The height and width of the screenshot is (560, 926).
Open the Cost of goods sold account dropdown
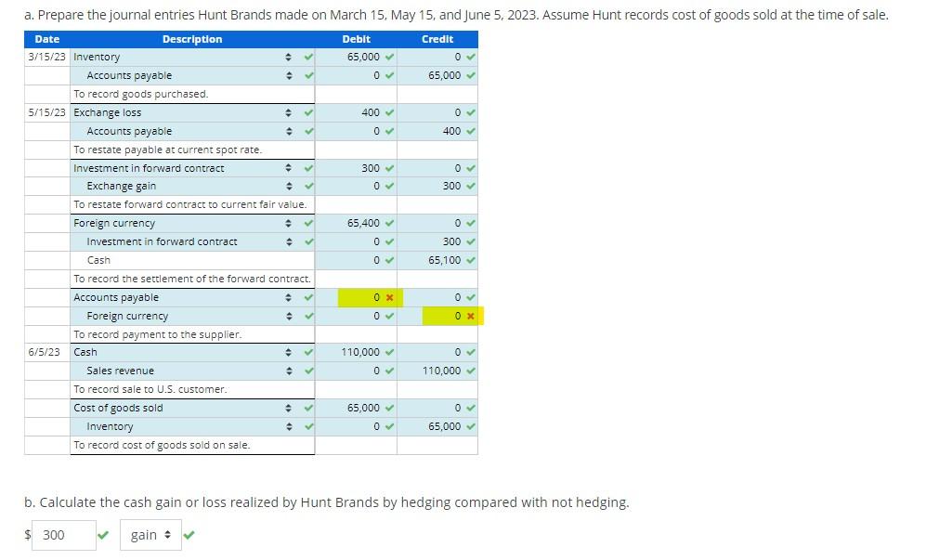[x=291, y=408]
